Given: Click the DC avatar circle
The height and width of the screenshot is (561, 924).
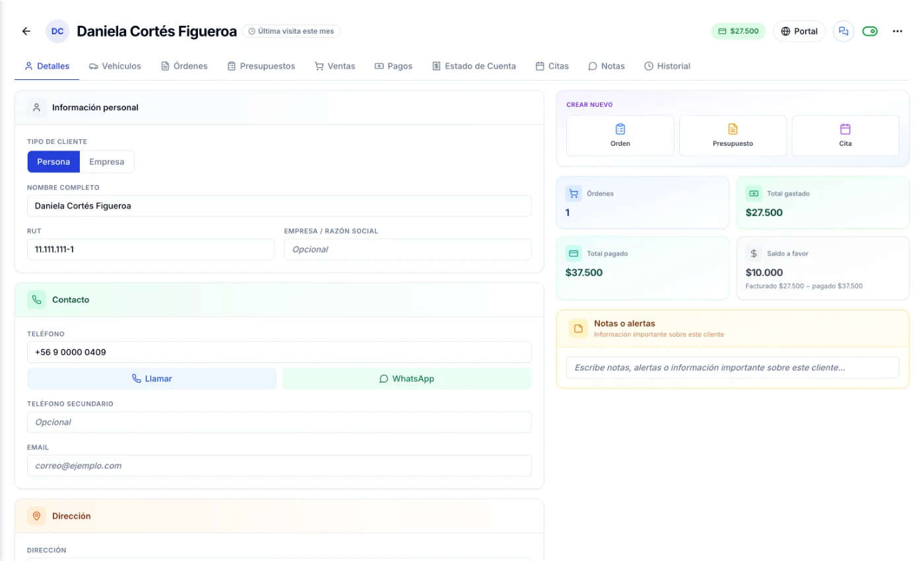Looking at the screenshot, I should pos(57,31).
